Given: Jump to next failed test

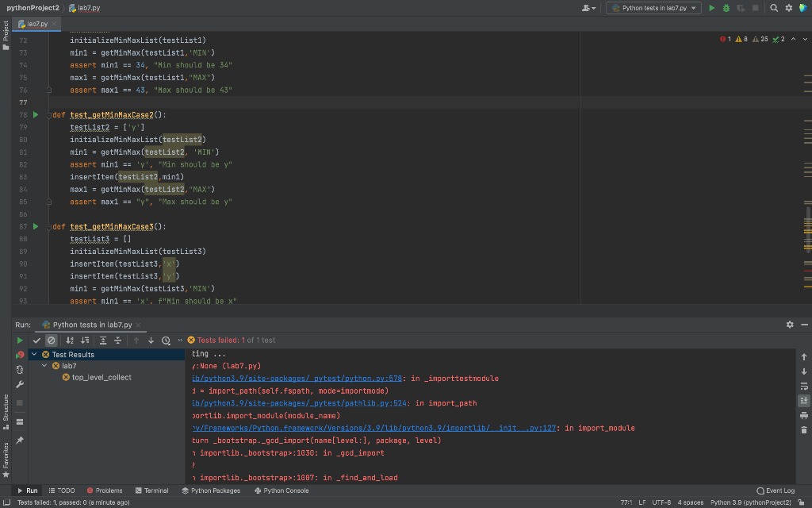Looking at the screenshot, I should point(151,341).
